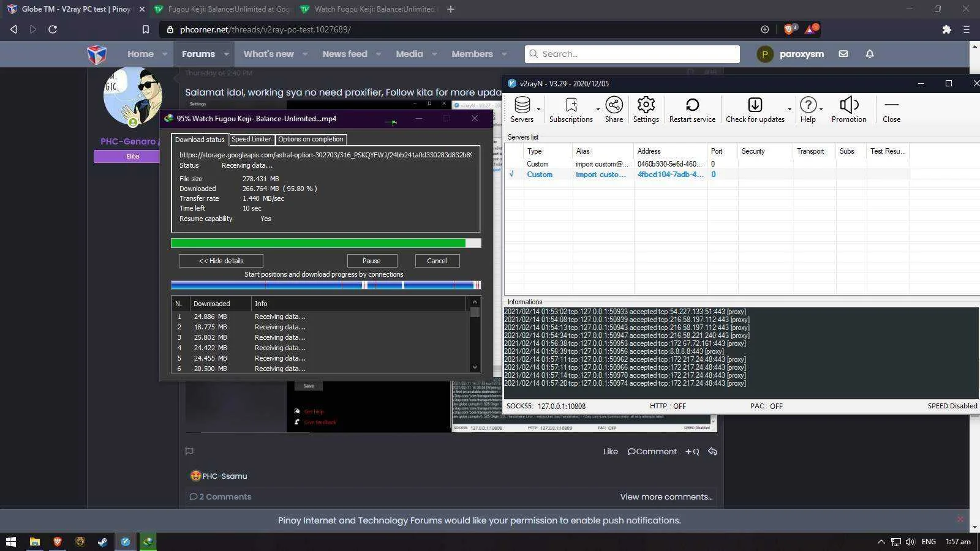Image resolution: width=980 pixels, height=551 pixels.
Task: Open Windows Start menu
Action: [10, 541]
